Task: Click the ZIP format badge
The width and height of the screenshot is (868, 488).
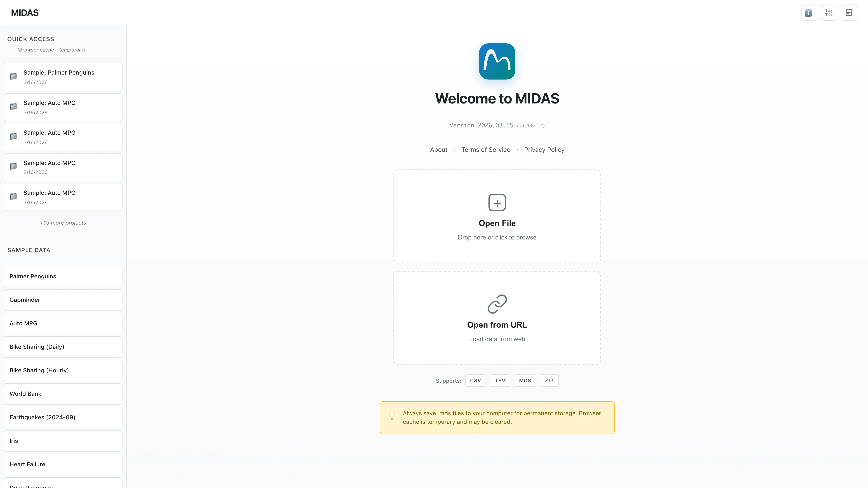Action: click(549, 380)
